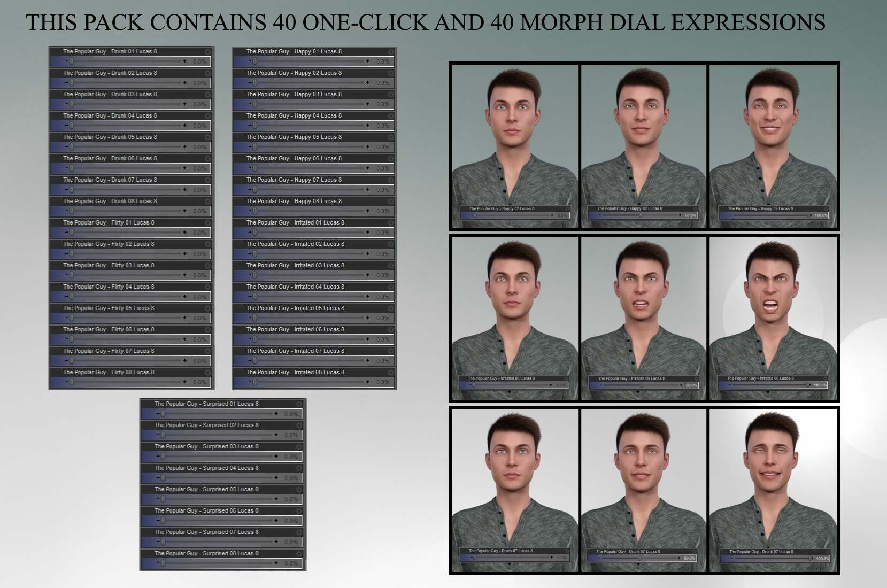Edit the Flirty 07 percentage value field

(x=200, y=361)
